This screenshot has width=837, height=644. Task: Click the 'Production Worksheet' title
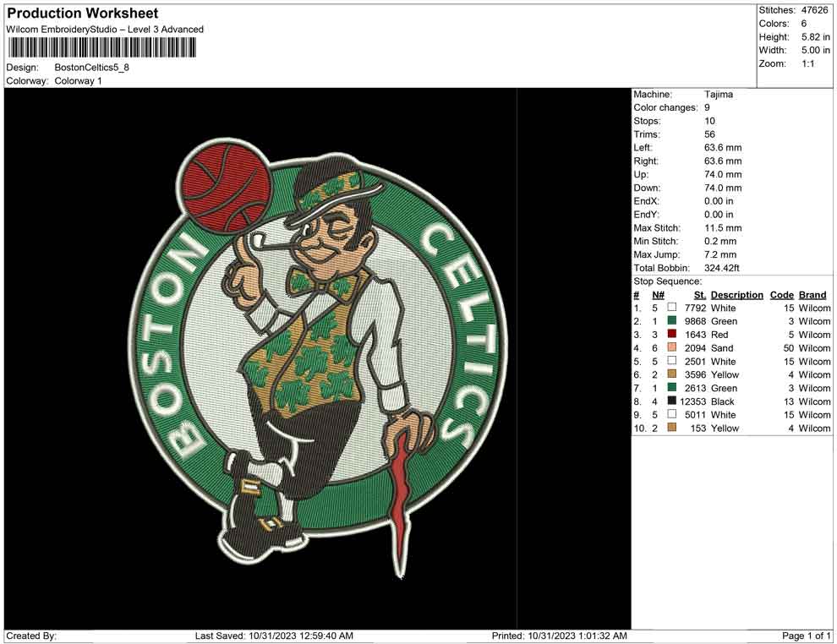coord(83,14)
